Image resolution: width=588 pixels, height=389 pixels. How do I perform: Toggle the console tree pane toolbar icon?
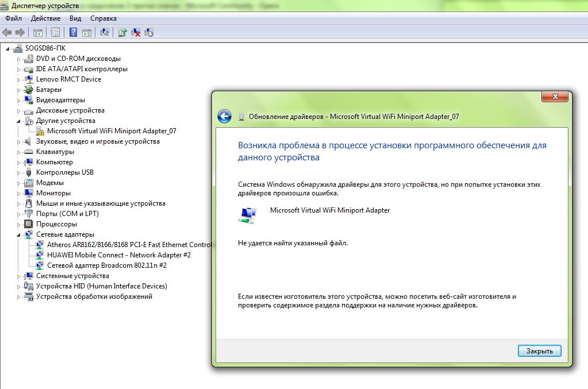pos(37,33)
